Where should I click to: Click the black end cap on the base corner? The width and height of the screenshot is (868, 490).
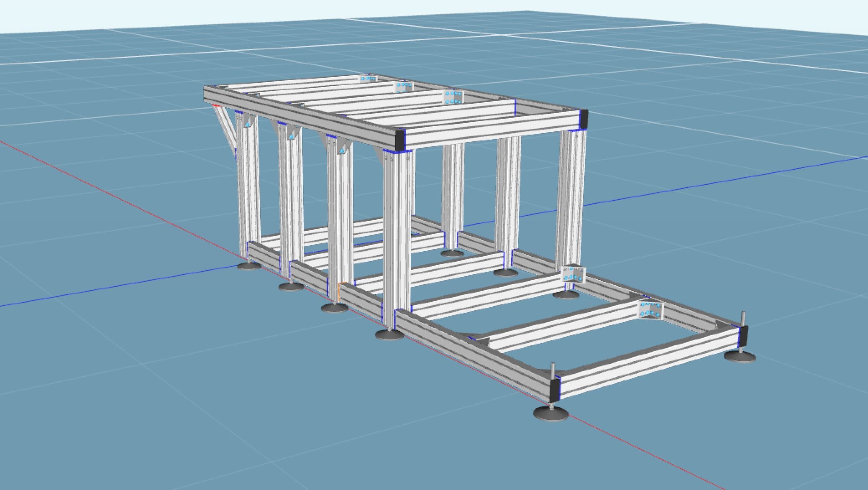tap(554, 390)
